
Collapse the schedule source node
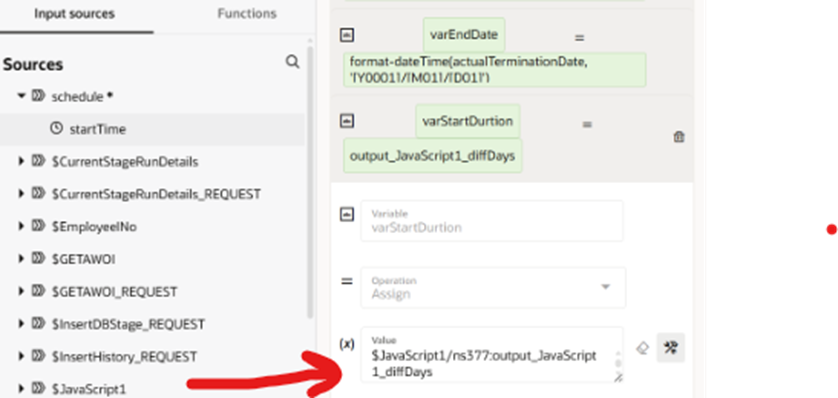pos(21,96)
